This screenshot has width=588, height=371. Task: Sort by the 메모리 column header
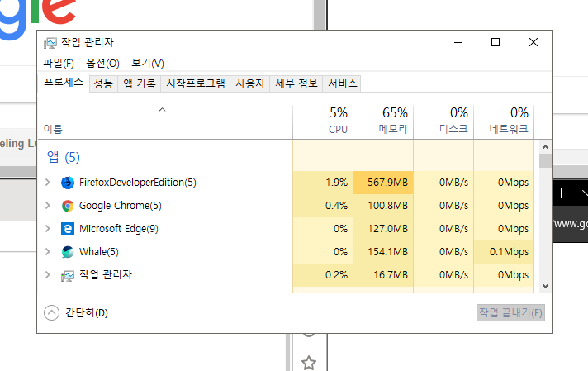click(x=383, y=122)
